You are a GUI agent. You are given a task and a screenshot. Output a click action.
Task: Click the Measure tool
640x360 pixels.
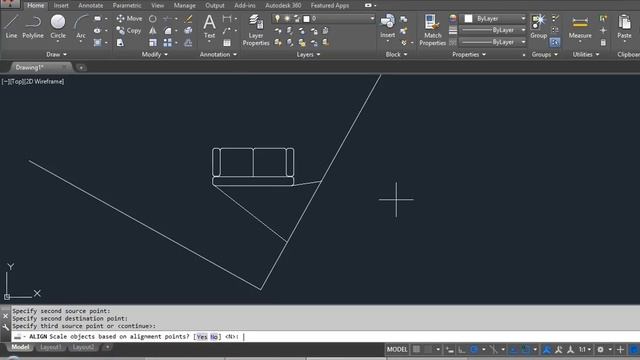(580, 27)
